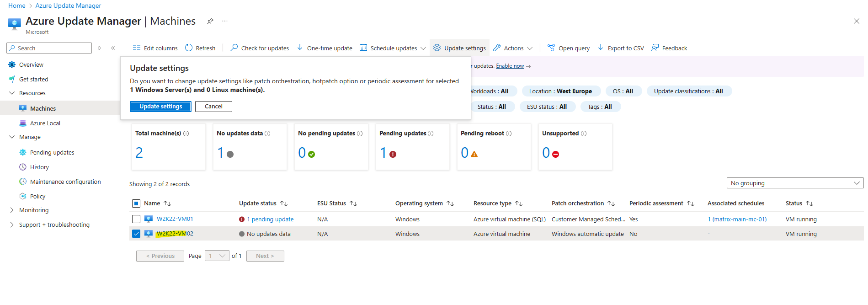Open the Page number dropdown
This screenshot has width=868, height=305.
coord(217,256)
